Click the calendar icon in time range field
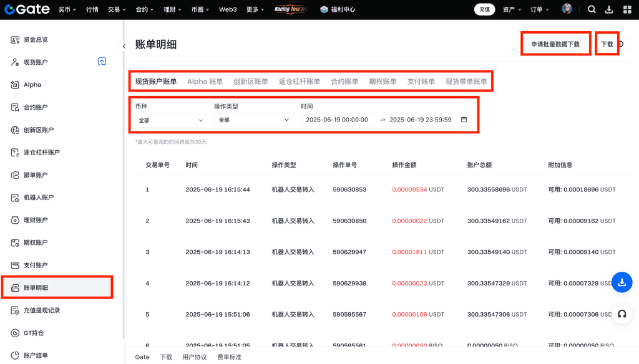This screenshot has height=364, width=639. (x=464, y=120)
